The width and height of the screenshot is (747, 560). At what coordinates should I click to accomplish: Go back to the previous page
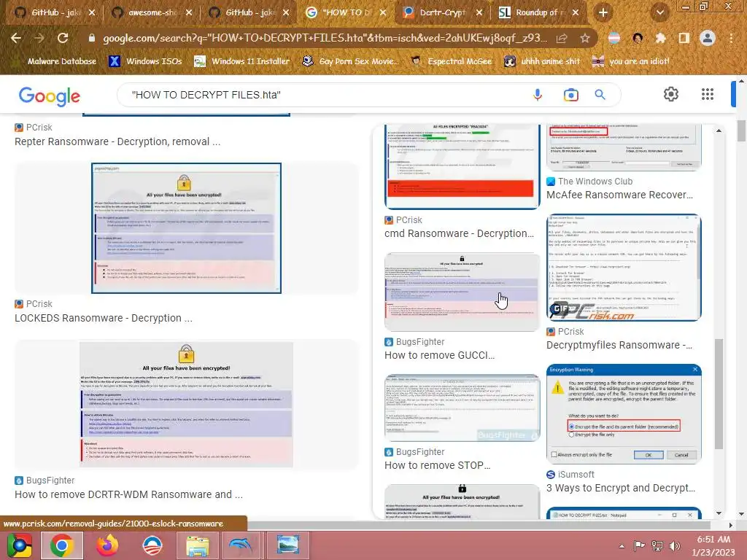[x=16, y=38]
